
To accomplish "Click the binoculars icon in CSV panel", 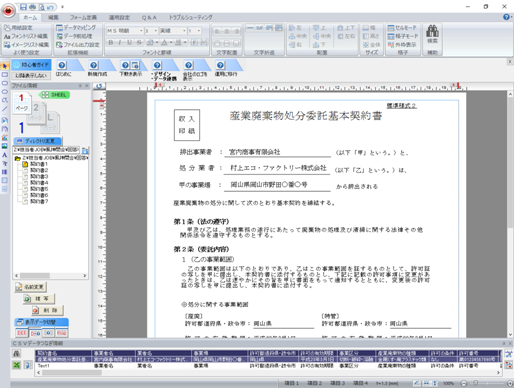I will point(16,354).
